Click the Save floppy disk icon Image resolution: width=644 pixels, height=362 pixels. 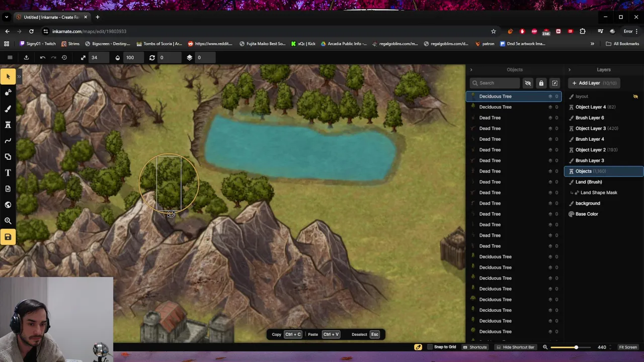coord(8,237)
